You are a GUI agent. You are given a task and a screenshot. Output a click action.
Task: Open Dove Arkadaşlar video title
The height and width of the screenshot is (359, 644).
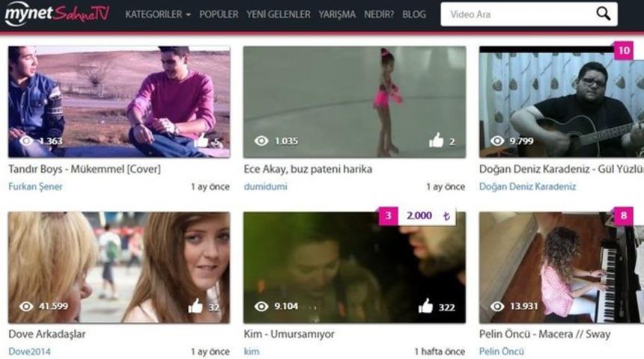47,334
